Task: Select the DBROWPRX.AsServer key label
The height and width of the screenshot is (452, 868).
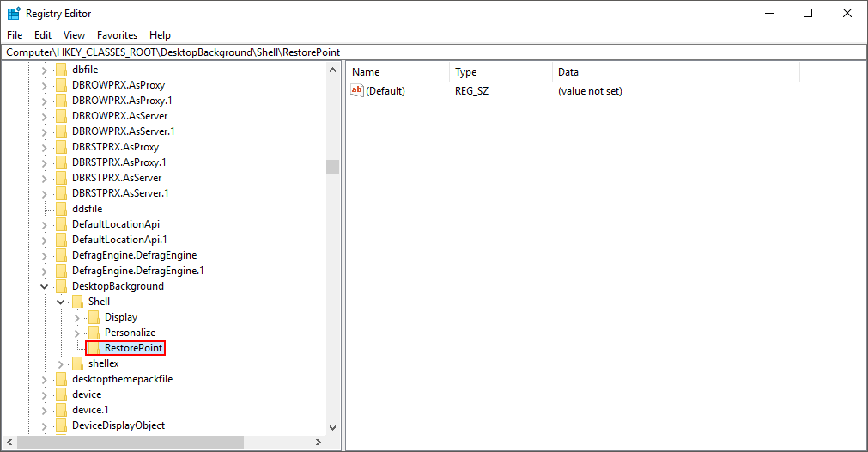Action: [x=119, y=116]
